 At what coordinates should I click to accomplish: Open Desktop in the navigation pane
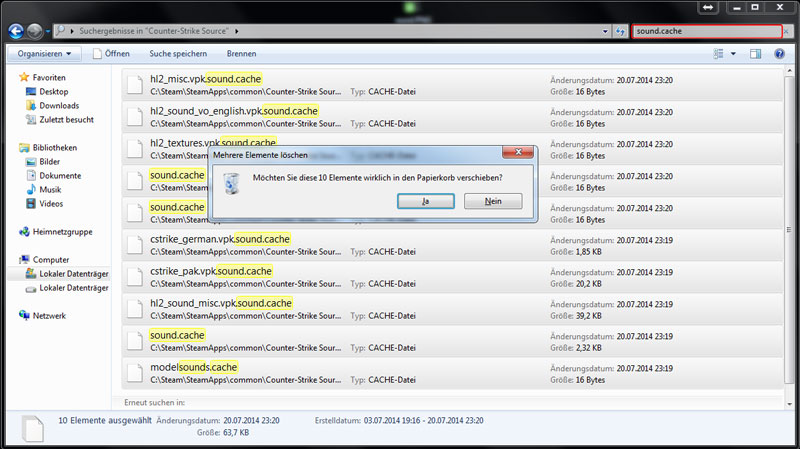click(x=47, y=91)
